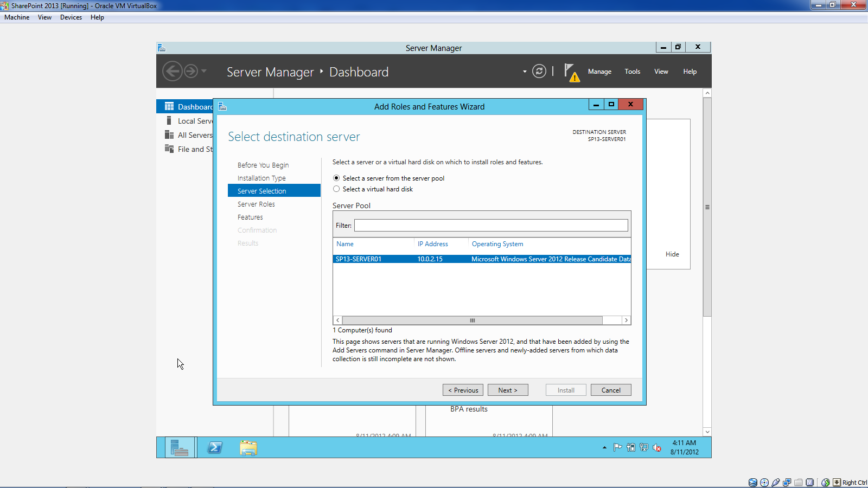Click the Local Server sidebar icon
Screen dimensions: 868x488
(169, 120)
